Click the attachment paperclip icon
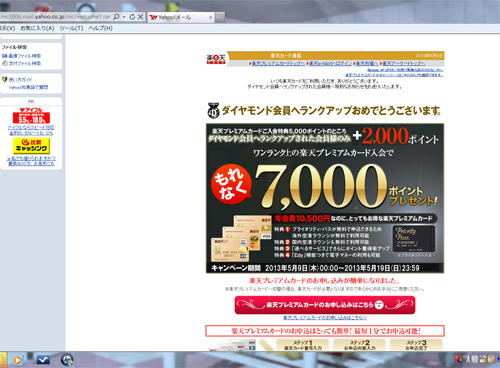The height and width of the screenshot is (368, 500). coord(5,63)
